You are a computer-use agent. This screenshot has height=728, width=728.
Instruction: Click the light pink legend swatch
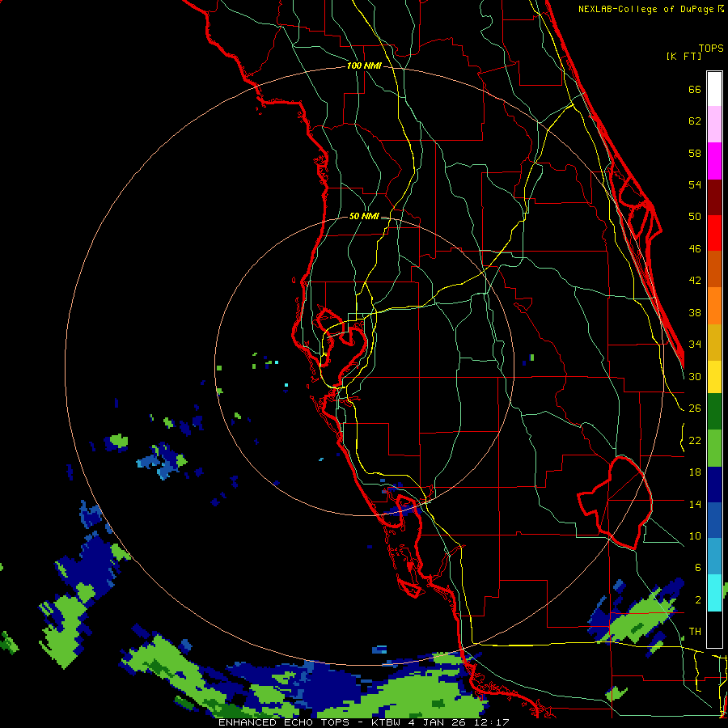tap(714, 124)
